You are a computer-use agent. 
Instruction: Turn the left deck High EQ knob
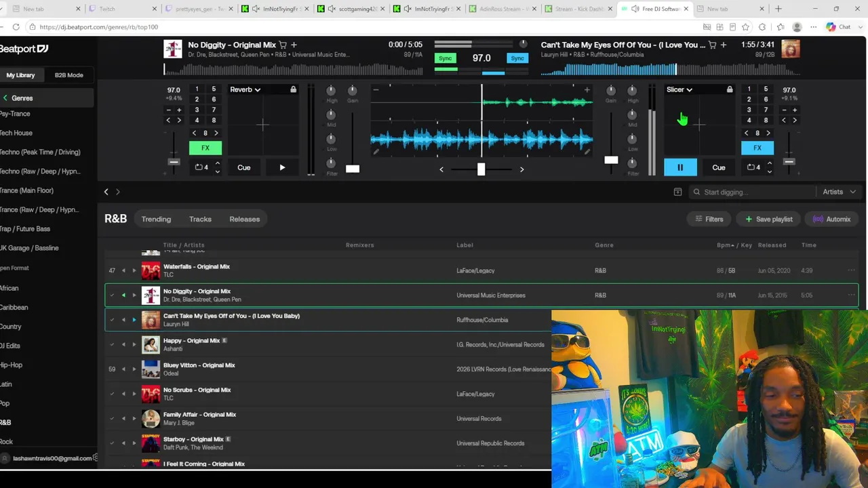(x=331, y=91)
